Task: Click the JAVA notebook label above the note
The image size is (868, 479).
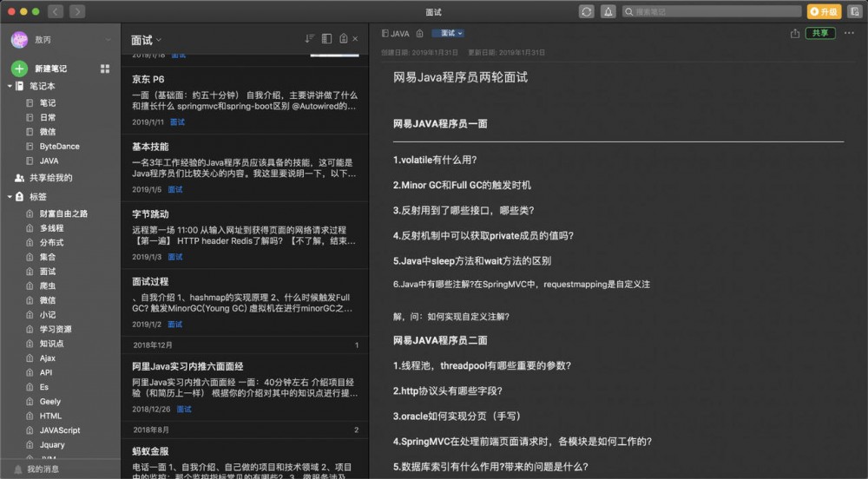Action: pos(395,34)
